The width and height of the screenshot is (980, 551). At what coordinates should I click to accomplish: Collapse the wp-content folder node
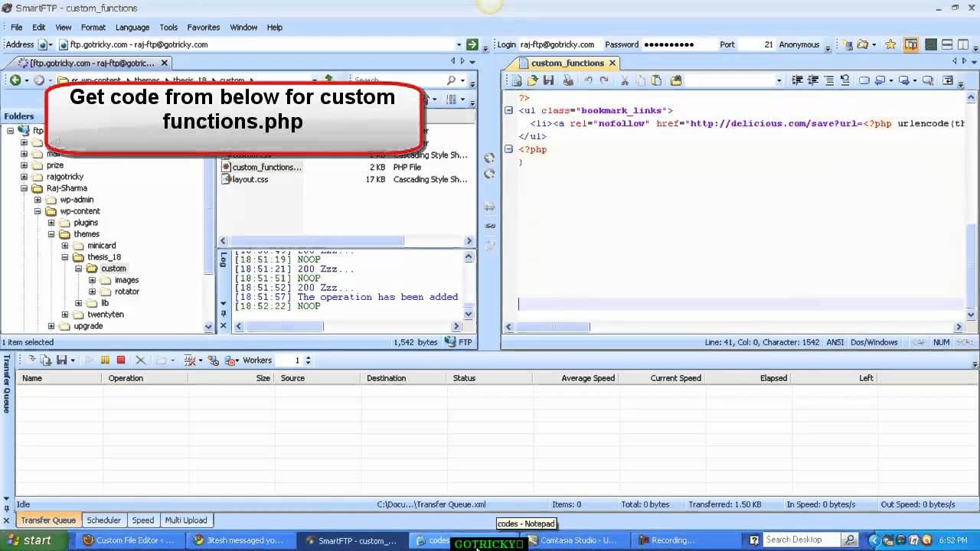coord(38,211)
